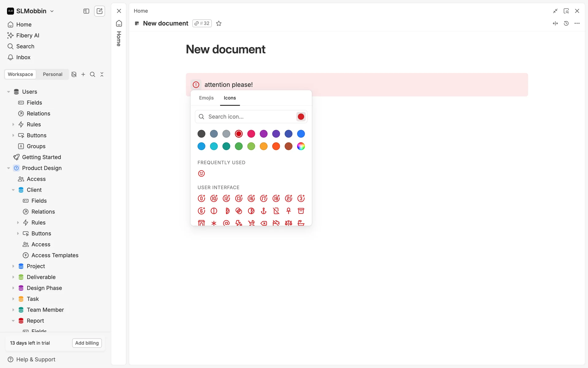
Task: Toggle the left sidebar panel icon
Action: pyautogui.click(x=86, y=11)
